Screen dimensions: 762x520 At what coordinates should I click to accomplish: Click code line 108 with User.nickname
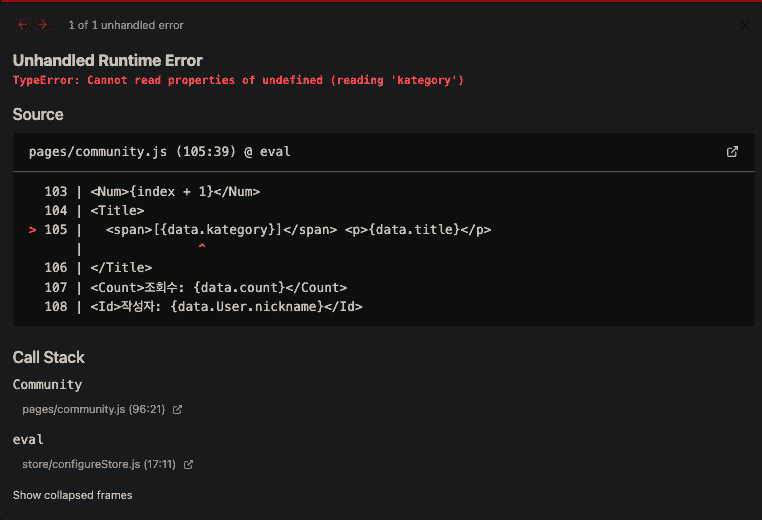pyautogui.click(x=225, y=306)
